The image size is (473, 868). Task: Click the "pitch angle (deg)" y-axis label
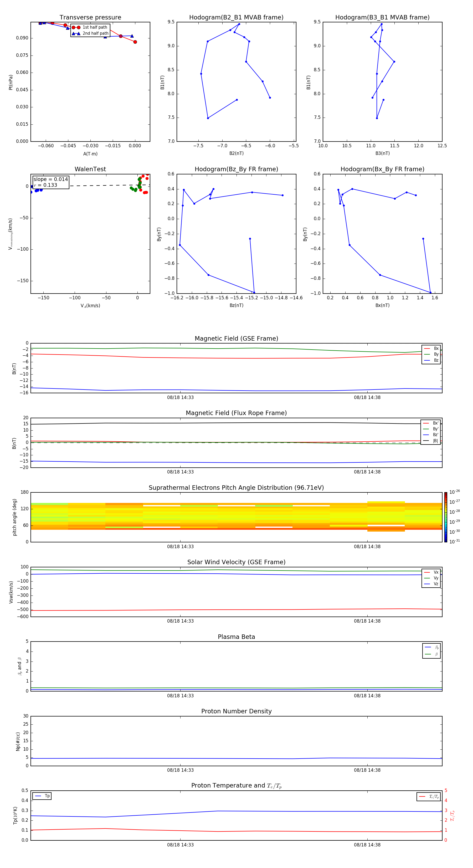14,517
